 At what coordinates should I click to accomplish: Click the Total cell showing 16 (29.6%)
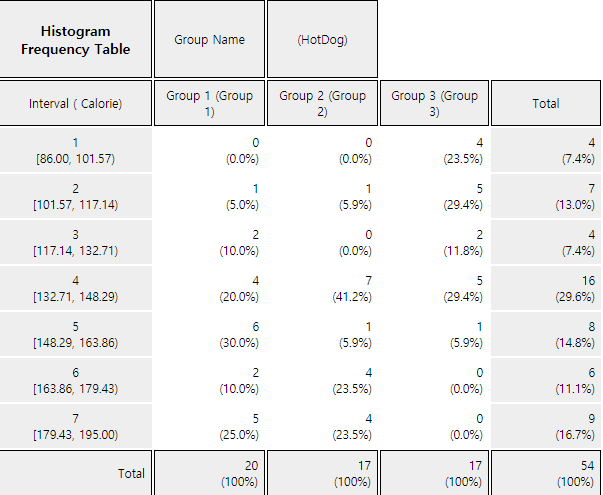point(546,288)
